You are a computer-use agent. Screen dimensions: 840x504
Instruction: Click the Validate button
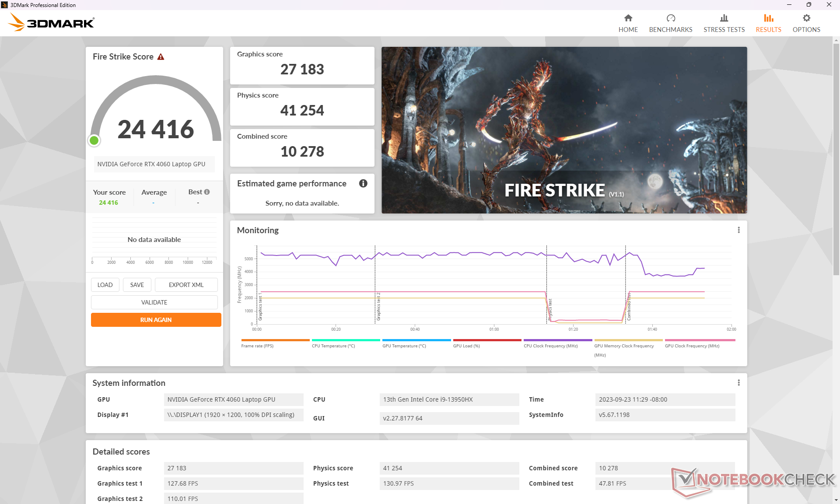pos(154,302)
